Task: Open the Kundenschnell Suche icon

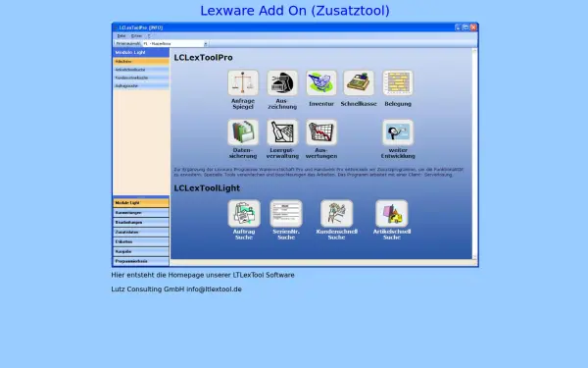Action: (x=336, y=213)
